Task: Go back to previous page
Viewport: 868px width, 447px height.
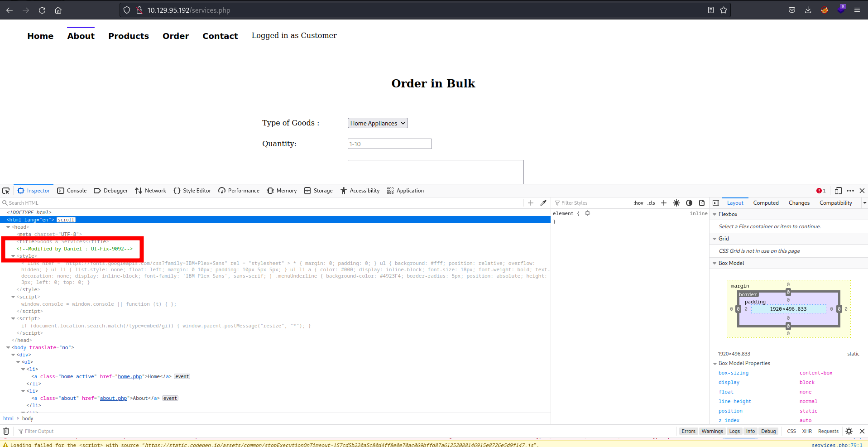Action: (10, 10)
